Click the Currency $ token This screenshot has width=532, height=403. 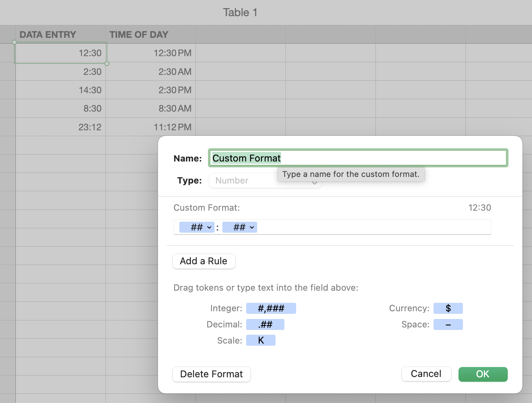coord(448,308)
